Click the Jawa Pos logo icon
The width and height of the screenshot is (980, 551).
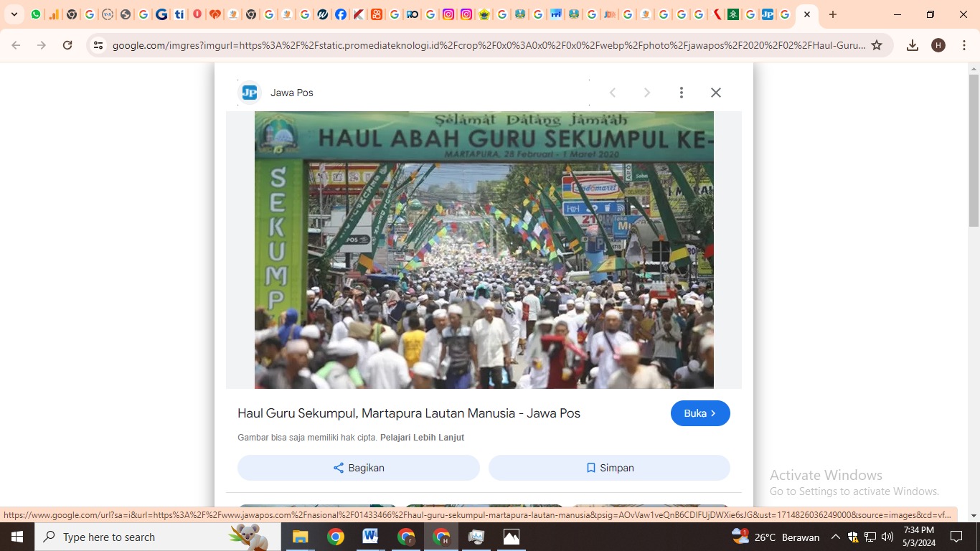pyautogui.click(x=249, y=93)
